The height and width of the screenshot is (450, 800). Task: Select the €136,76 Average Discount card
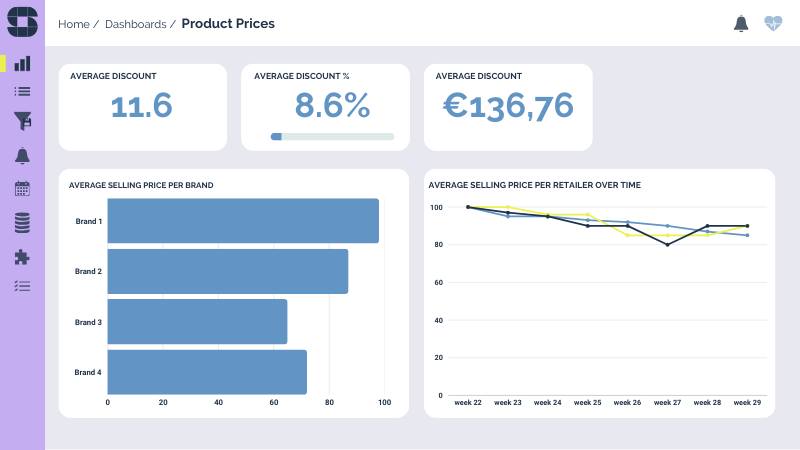coord(508,107)
